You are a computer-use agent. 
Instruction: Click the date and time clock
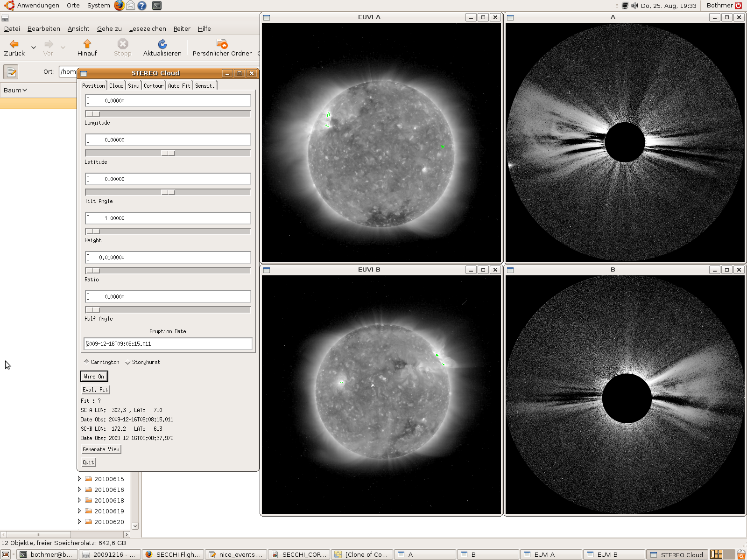tap(669, 6)
